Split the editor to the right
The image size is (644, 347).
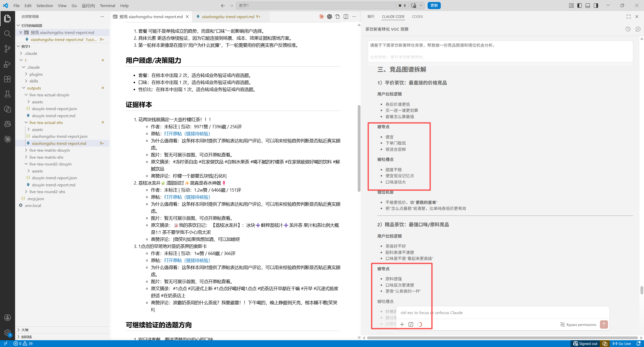[x=346, y=17]
